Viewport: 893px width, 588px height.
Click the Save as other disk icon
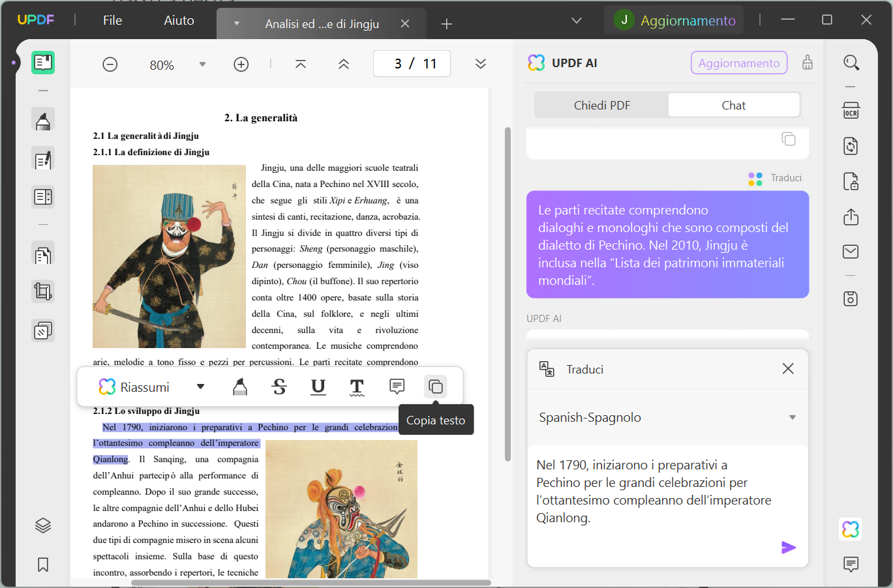(x=851, y=299)
